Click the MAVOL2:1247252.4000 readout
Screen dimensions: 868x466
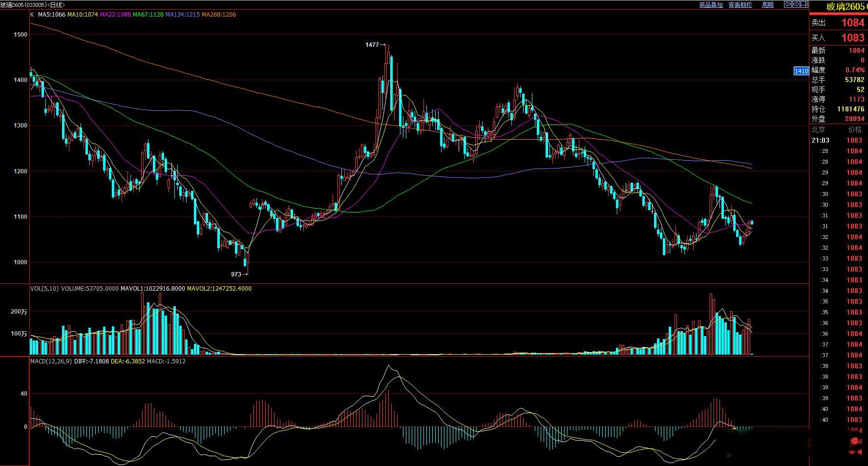pyautogui.click(x=219, y=289)
